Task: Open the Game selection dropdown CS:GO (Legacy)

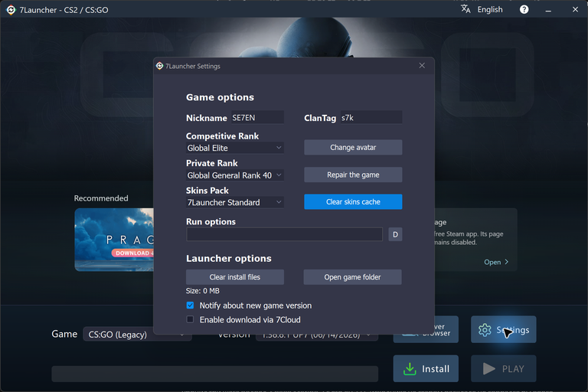Action: (x=137, y=335)
